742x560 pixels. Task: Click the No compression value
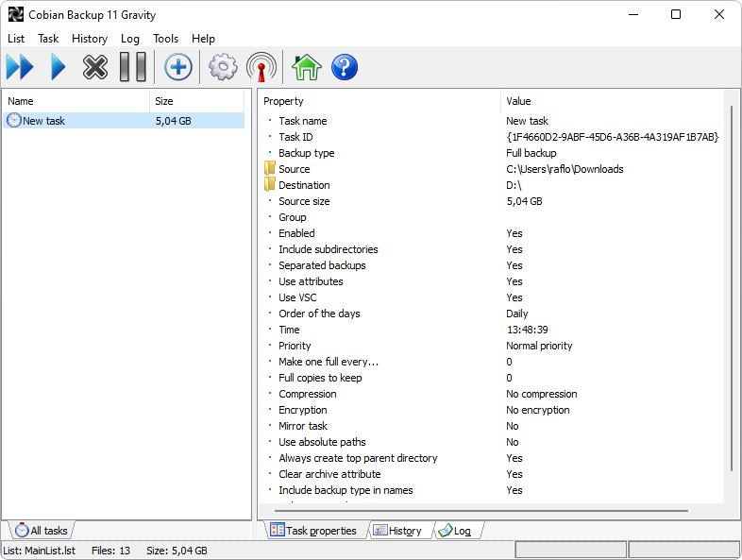tap(541, 395)
